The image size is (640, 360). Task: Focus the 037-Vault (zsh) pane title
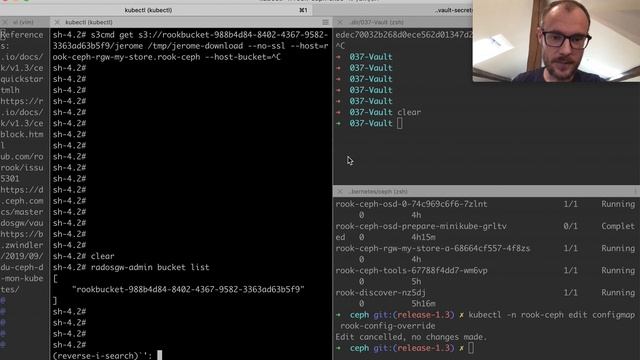(377, 22)
